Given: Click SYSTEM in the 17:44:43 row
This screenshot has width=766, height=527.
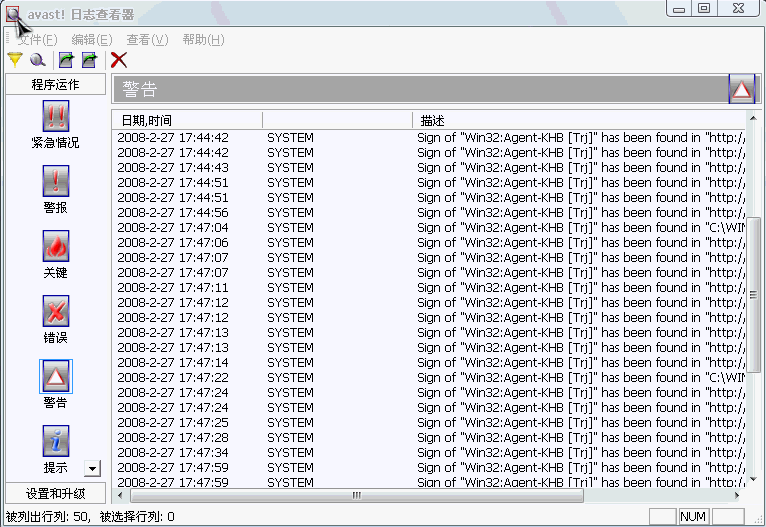Looking at the screenshot, I should click(x=290, y=168).
